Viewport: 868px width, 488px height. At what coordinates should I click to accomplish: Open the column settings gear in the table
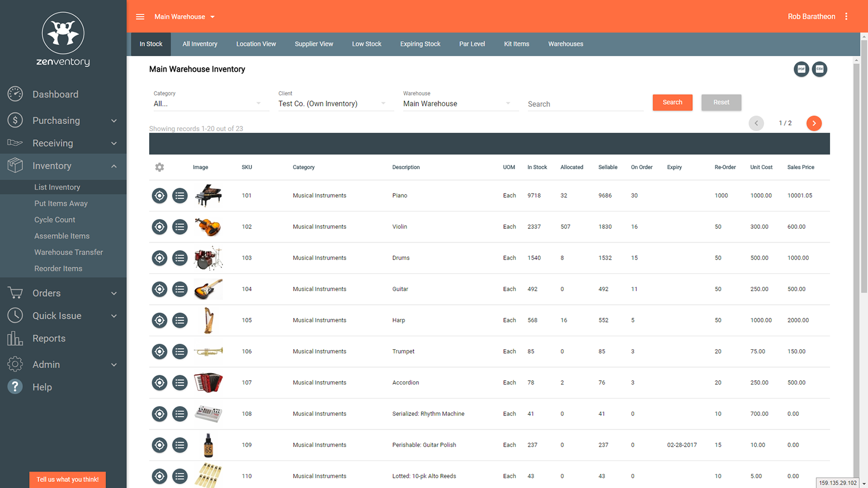[159, 167]
